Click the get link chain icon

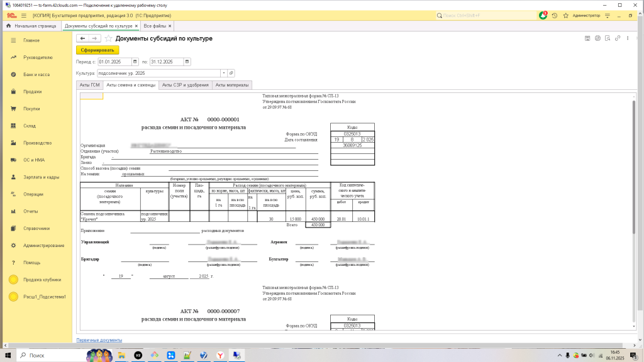[618, 38]
